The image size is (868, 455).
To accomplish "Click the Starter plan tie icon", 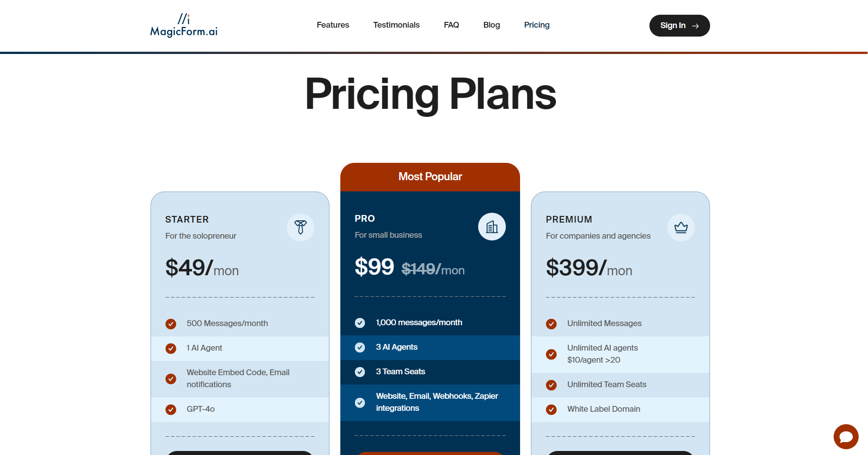I will [x=301, y=227].
